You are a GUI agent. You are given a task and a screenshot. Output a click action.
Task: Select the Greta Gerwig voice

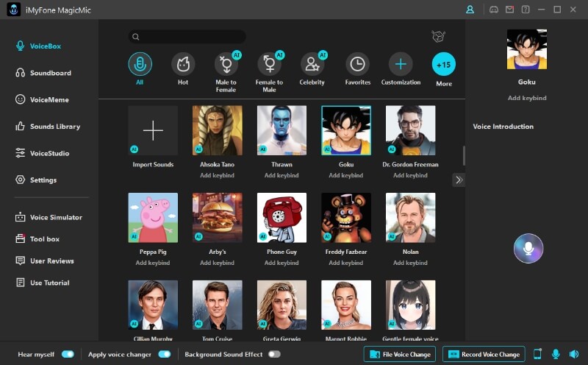(282, 305)
